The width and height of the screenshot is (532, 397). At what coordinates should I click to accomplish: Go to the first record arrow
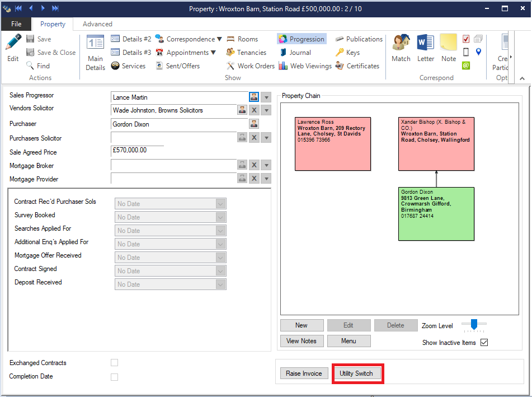tap(18, 8)
